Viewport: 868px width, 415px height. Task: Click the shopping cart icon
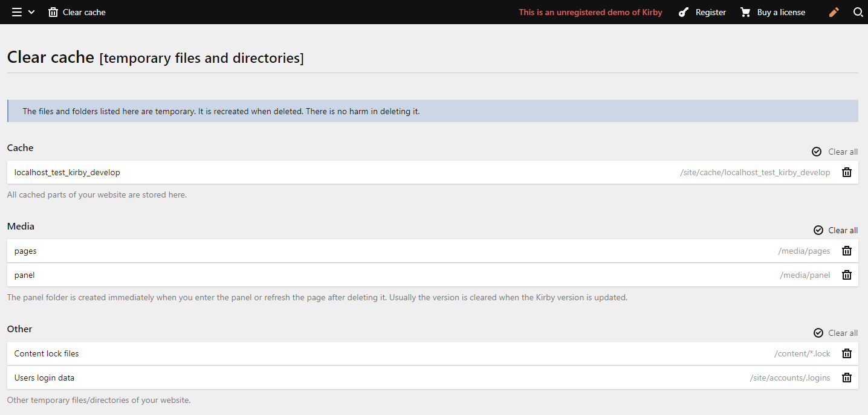[x=745, y=12]
